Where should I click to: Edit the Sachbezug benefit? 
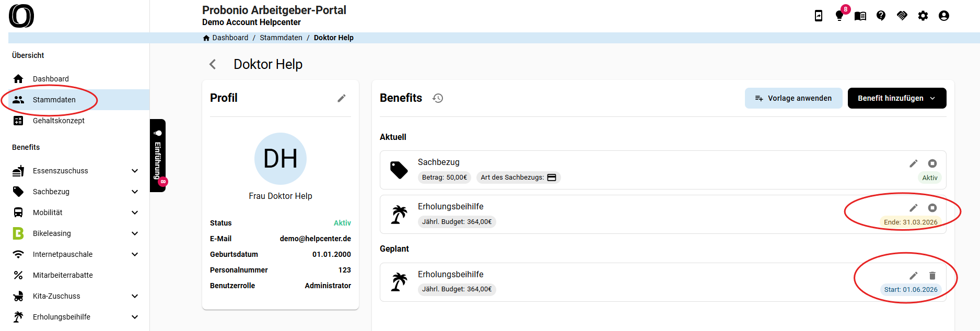(x=914, y=163)
